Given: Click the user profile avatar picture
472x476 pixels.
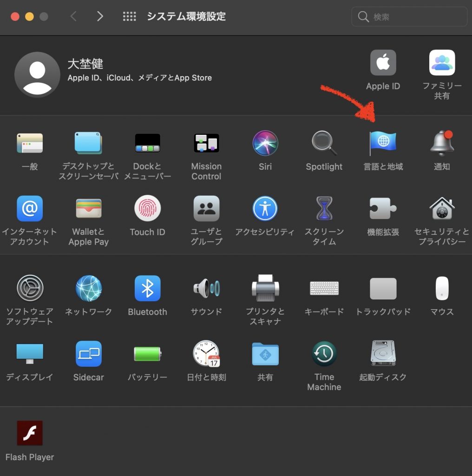Looking at the screenshot, I should pyautogui.click(x=37, y=74).
